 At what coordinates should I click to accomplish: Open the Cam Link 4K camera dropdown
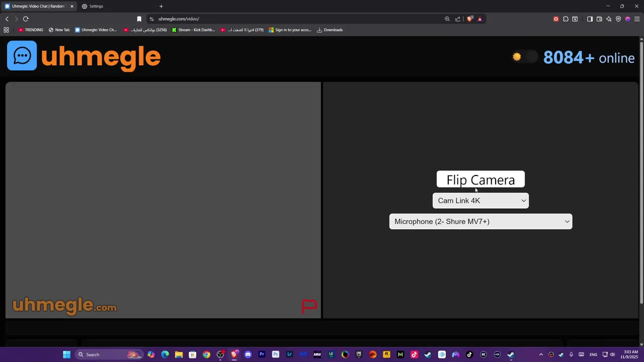pos(480,201)
